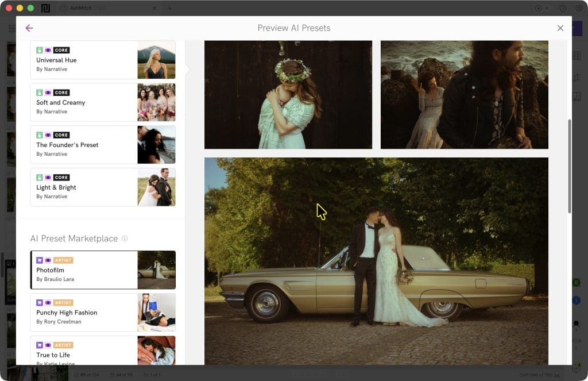This screenshot has height=381, width=588.
Task: Select the Universal Hue preset card
Action: (x=103, y=60)
